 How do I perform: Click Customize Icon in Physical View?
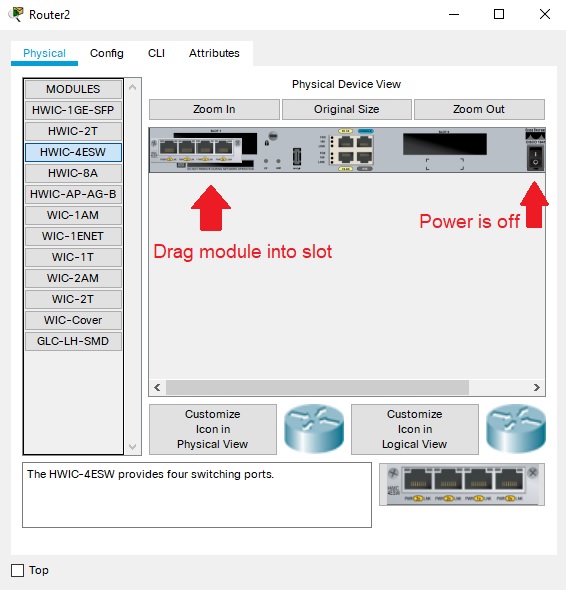(213, 429)
